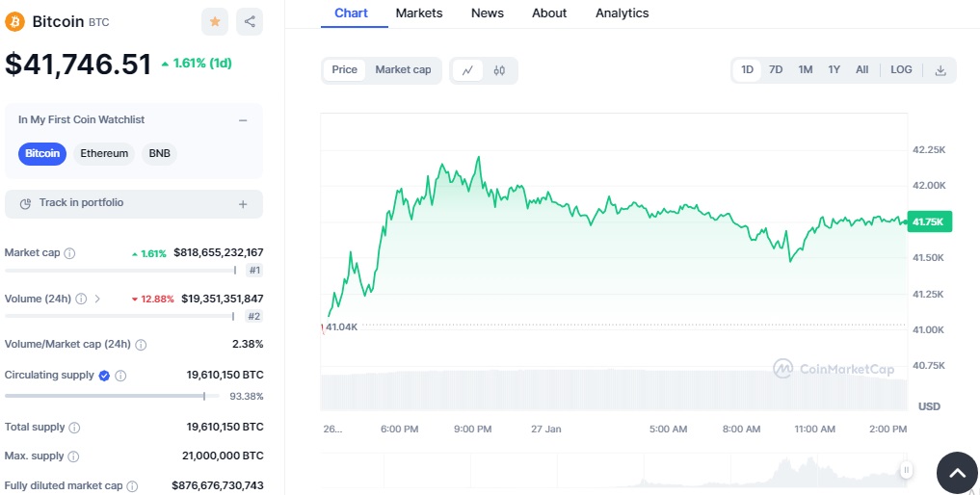Select Ethereum watchlist chip
The height and width of the screenshot is (495, 980).
(104, 154)
